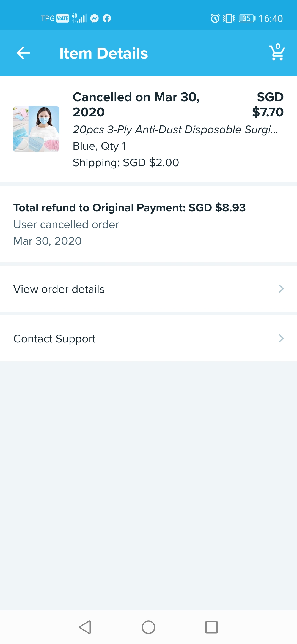The width and height of the screenshot is (297, 644).
Task: Tap the TPG carrier label
Action: click(47, 18)
